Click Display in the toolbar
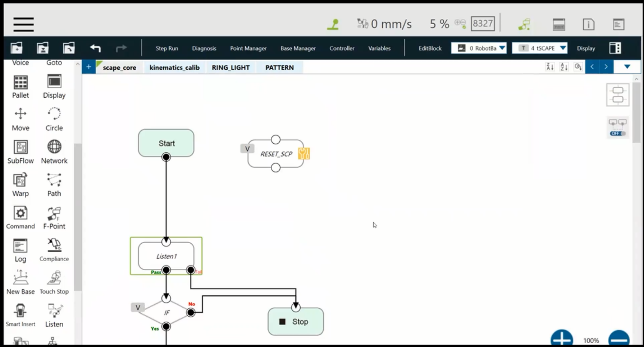The image size is (644, 347). pos(586,48)
